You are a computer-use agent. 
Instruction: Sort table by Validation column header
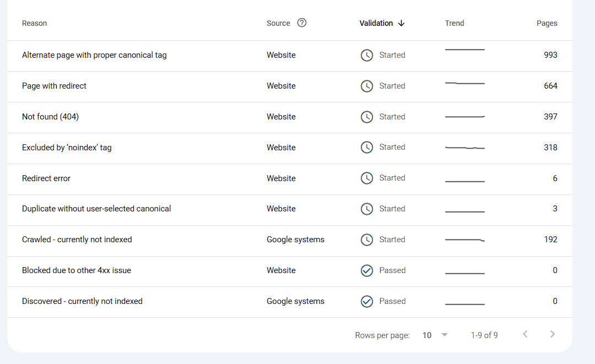tap(376, 23)
